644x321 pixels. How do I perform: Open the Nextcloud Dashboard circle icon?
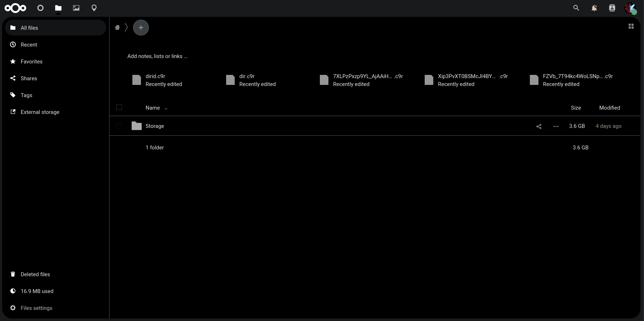(40, 8)
